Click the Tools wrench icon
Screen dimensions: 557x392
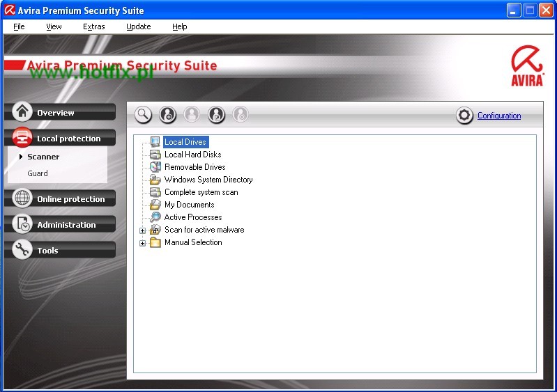[x=22, y=250]
